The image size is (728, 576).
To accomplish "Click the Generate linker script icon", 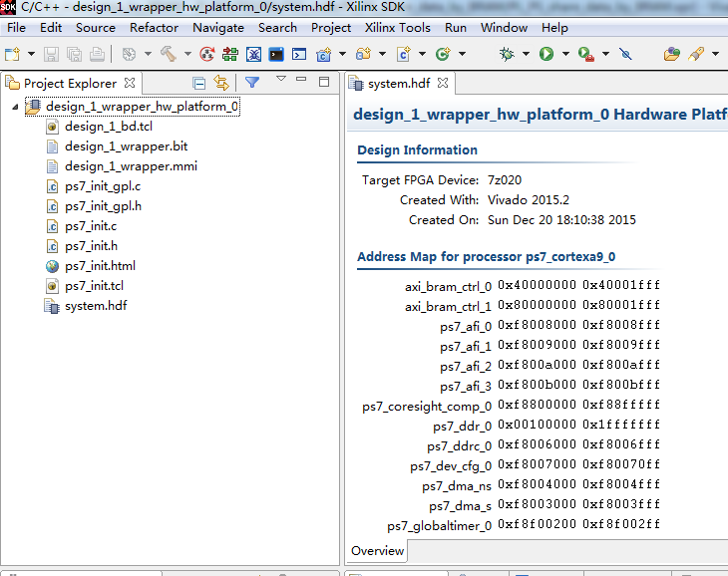I will click(x=207, y=54).
